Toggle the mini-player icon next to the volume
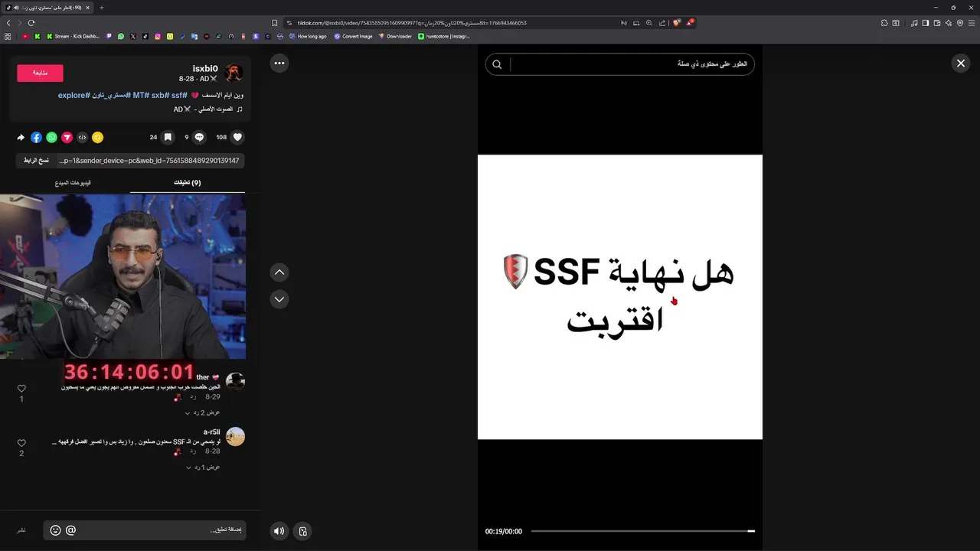This screenshot has height=551, width=980. [303, 531]
